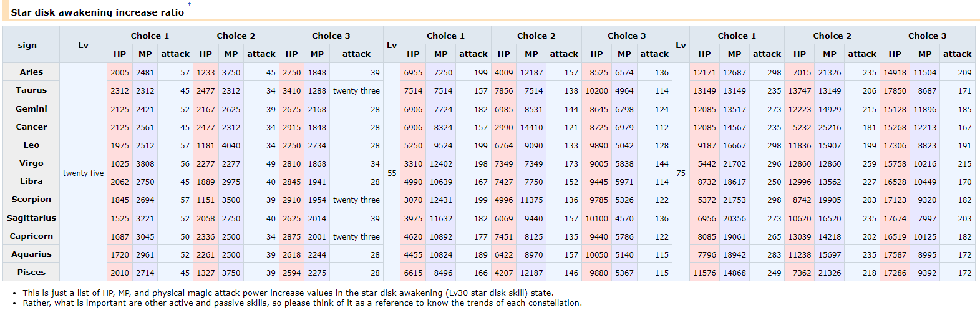Click the Aquarius row header
The height and width of the screenshot is (310, 980).
click(x=31, y=254)
